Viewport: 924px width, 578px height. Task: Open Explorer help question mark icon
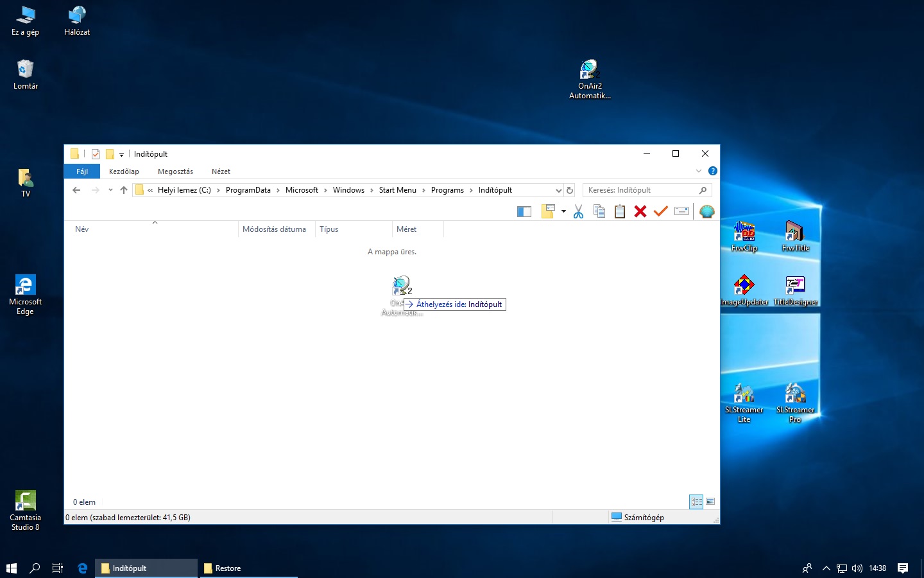click(x=712, y=171)
